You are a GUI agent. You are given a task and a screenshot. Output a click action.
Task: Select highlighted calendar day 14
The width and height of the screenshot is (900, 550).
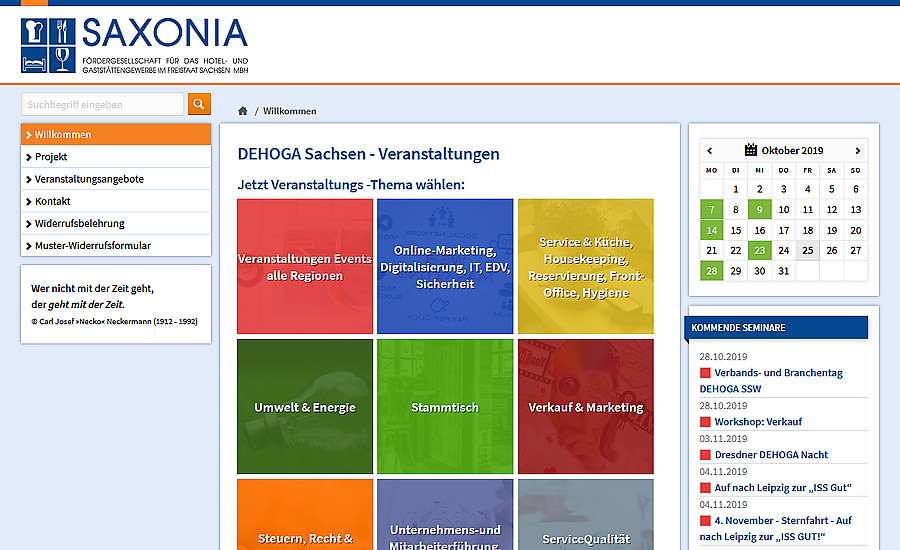pyautogui.click(x=712, y=230)
